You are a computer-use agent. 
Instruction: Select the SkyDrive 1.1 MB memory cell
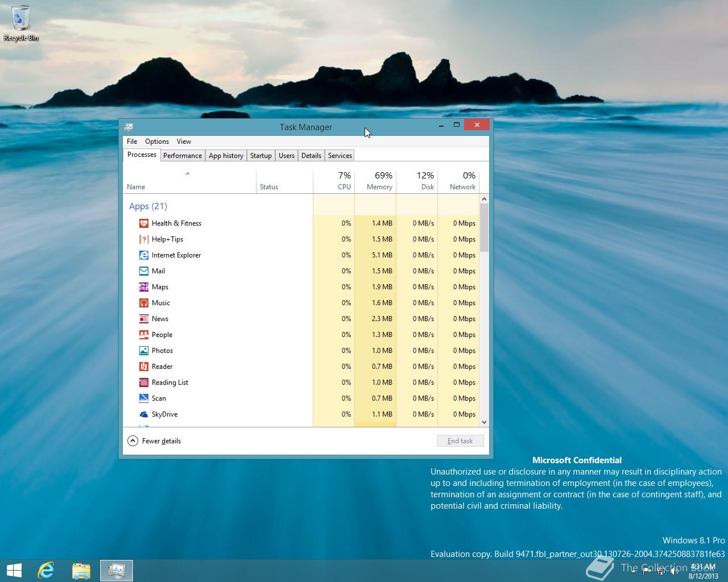(x=375, y=414)
